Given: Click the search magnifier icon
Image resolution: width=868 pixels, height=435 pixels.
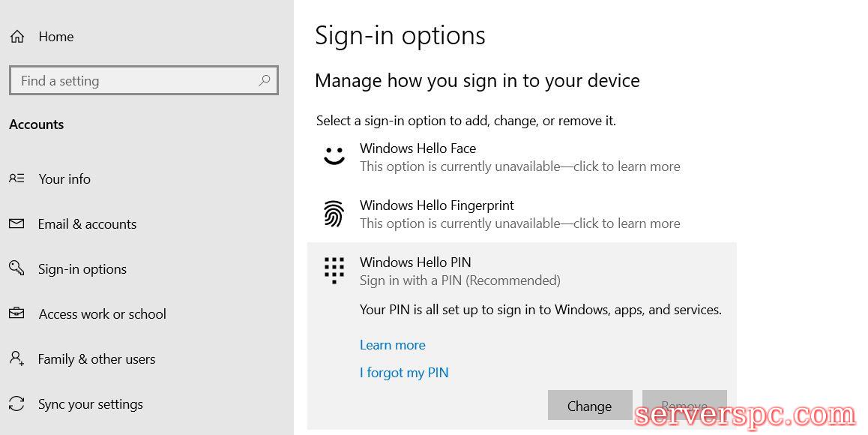Looking at the screenshot, I should click(264, 80).
